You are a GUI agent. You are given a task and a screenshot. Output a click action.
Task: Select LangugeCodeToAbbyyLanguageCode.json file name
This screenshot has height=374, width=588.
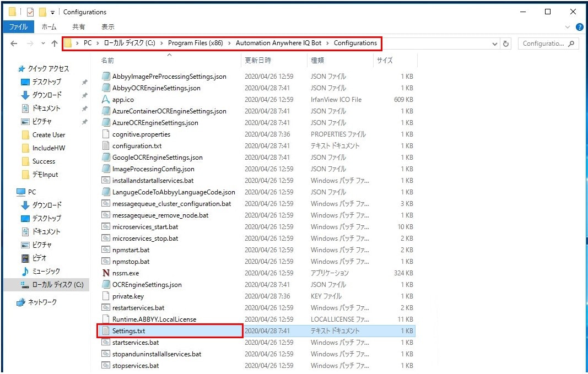click(174, 192)
